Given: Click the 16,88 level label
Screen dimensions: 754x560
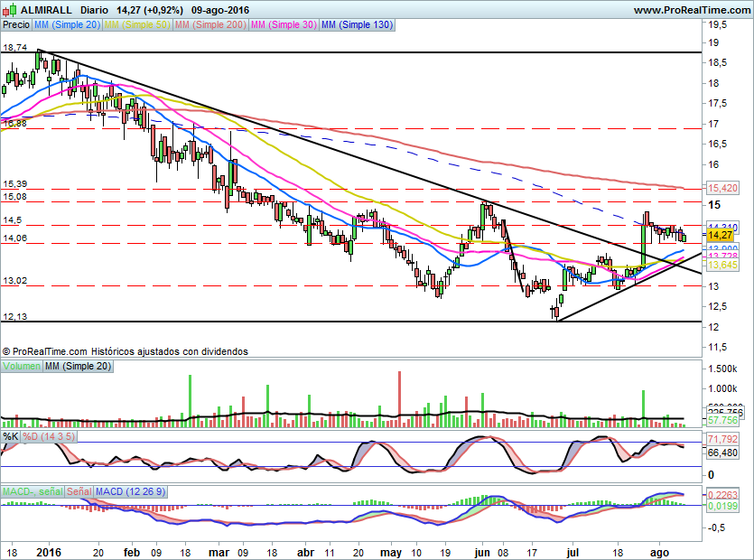Looking at the screenshot, I should coord(14,123).
